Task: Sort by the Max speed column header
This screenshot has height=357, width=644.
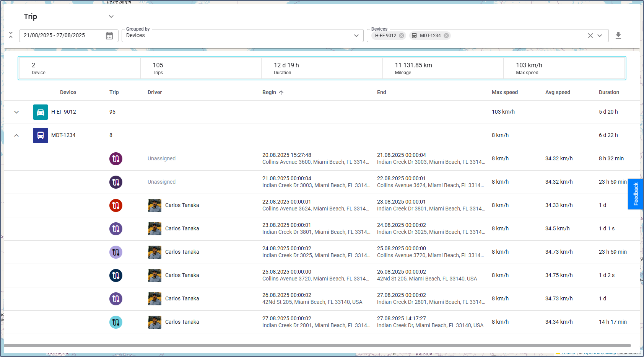Action: click(x=504, y=92)
